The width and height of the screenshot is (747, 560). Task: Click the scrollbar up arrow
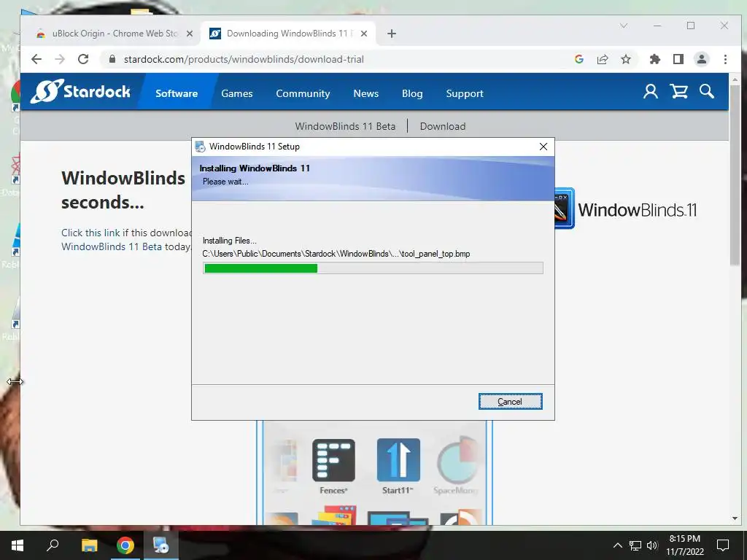point(735,79)
